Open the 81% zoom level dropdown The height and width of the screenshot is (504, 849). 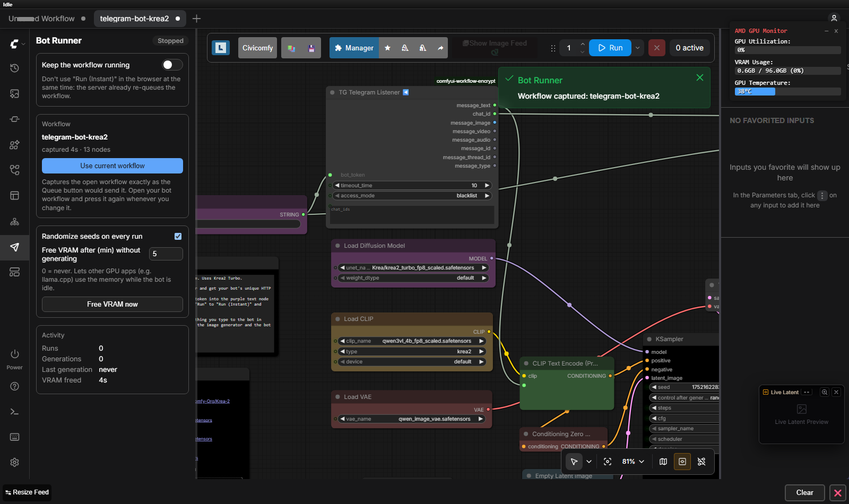point(633,462)
